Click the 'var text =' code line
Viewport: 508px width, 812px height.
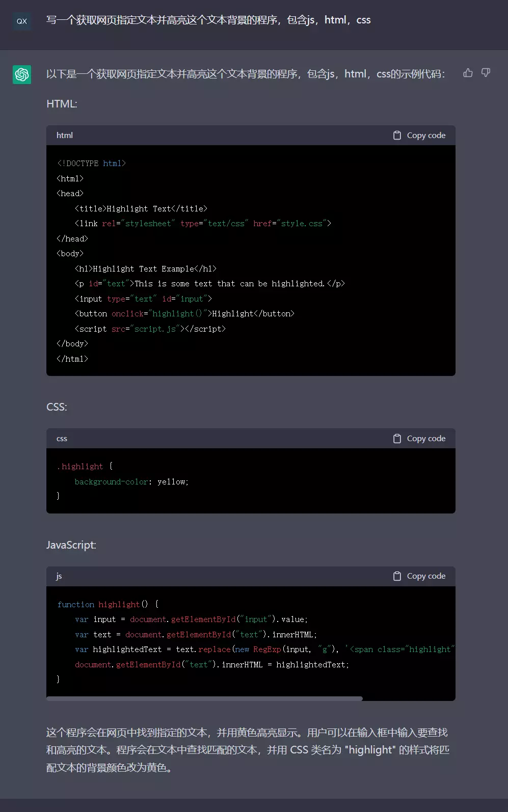click(x=196, y=635)
